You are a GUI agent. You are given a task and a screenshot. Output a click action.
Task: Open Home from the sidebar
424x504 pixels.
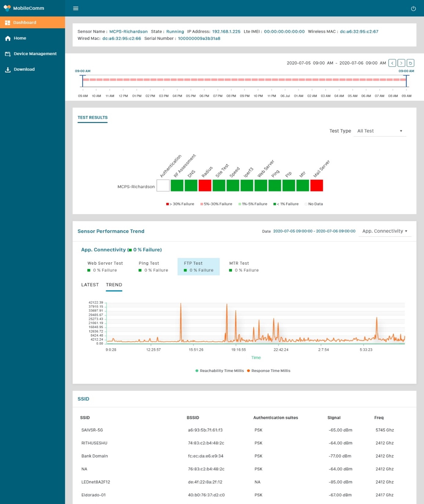(x=20, y=38)
